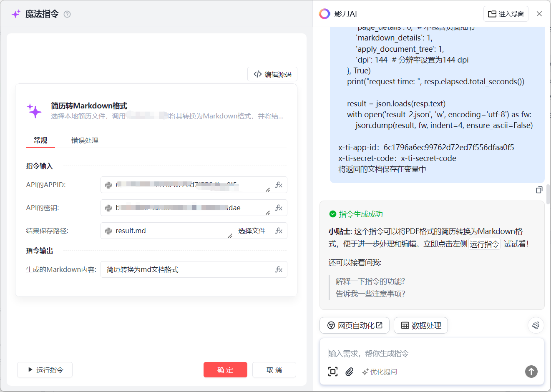551x392 pixels.
Task: Switch to the 常规 tab
Action: click(x=40, y=140)
